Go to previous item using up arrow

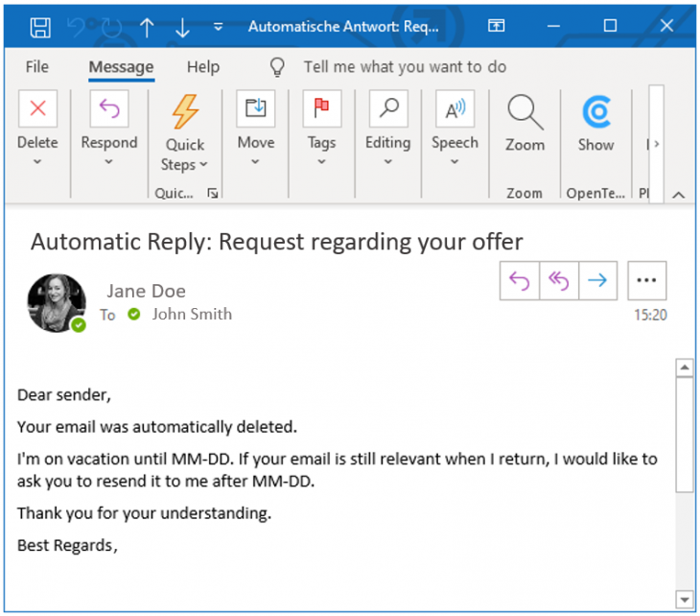pyautogui.click(x=146, y=27)
